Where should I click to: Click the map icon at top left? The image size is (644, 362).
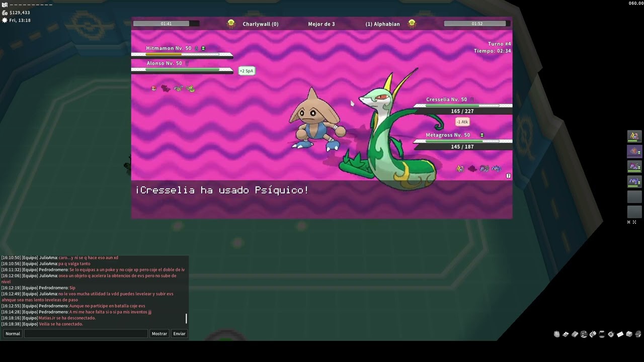coord(5,5)
